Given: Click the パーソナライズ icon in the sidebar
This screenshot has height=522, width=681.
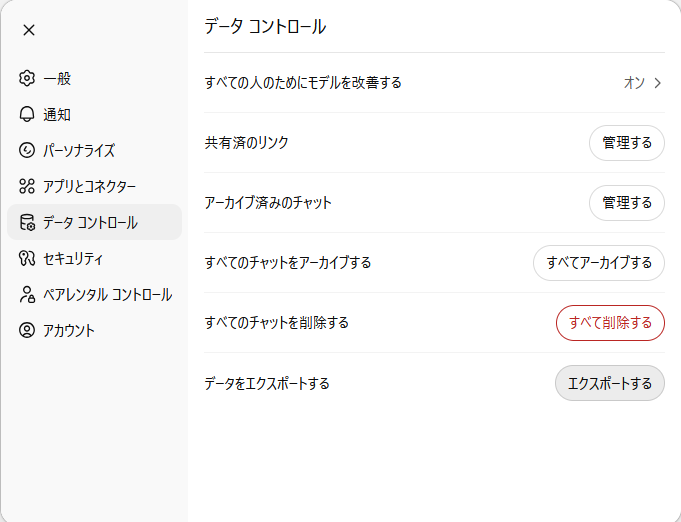Looking at the screenshot, I should (27, 150).
